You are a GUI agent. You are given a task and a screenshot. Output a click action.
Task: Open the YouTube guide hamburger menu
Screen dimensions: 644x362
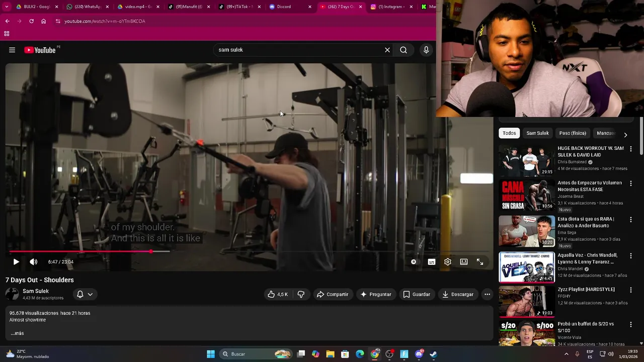point(12,50)
